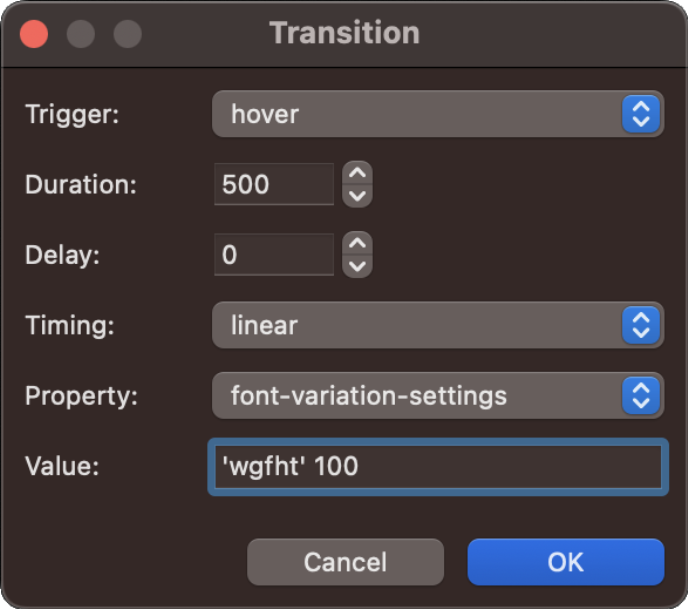Increment Delay using the up arrow
The height and width of the screenshot is (610, 689).
[357, 244]
